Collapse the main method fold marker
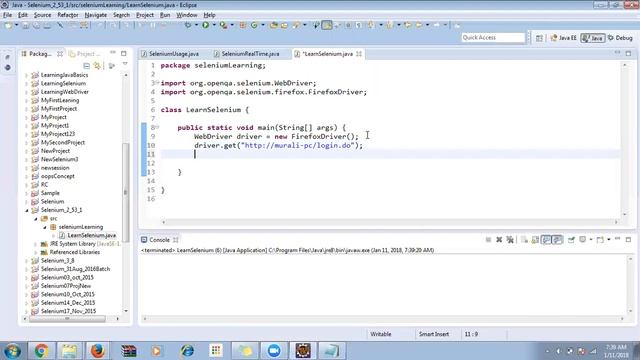Screen dimensions: 640x360 point(157,127)
